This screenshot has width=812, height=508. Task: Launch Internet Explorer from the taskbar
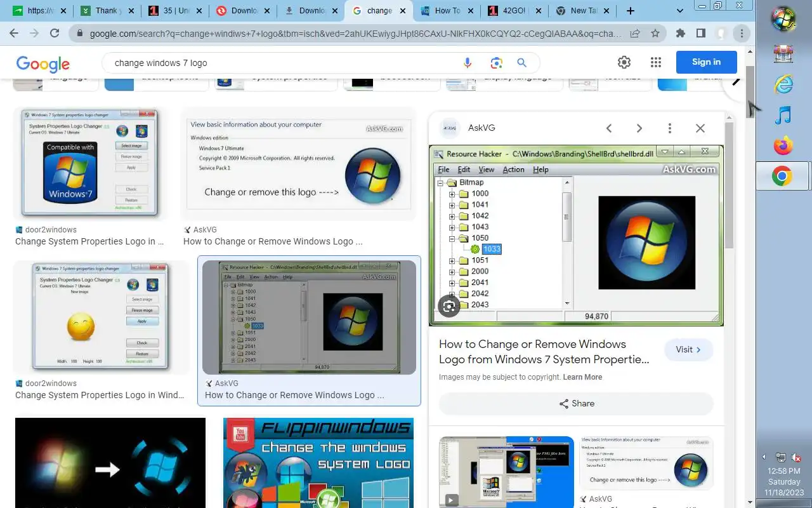783,83
